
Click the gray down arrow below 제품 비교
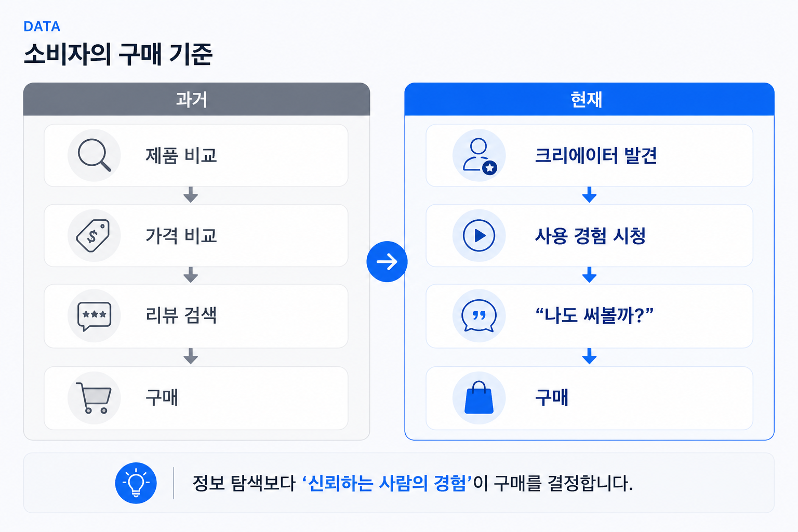(x=191, y=195)
